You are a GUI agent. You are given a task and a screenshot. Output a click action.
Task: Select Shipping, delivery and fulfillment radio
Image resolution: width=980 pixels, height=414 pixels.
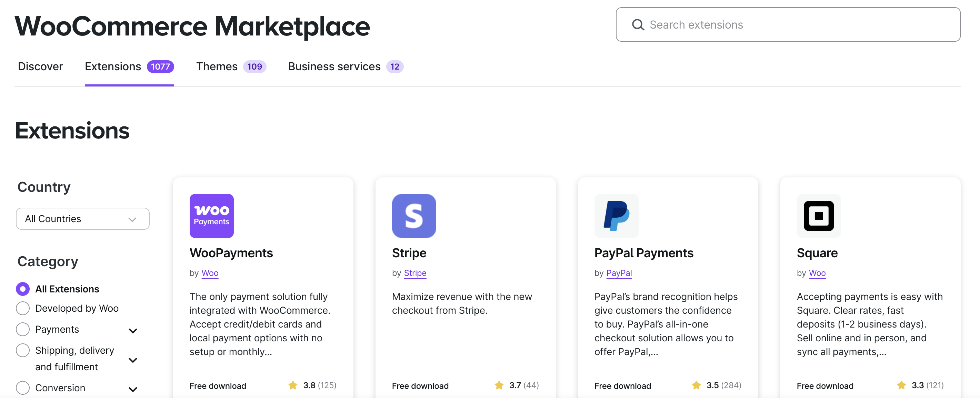click(x=23, y=350)
